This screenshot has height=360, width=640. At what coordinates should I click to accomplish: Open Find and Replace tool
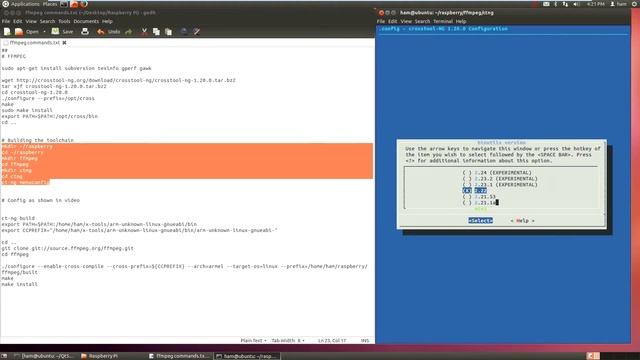pos(196,31)
